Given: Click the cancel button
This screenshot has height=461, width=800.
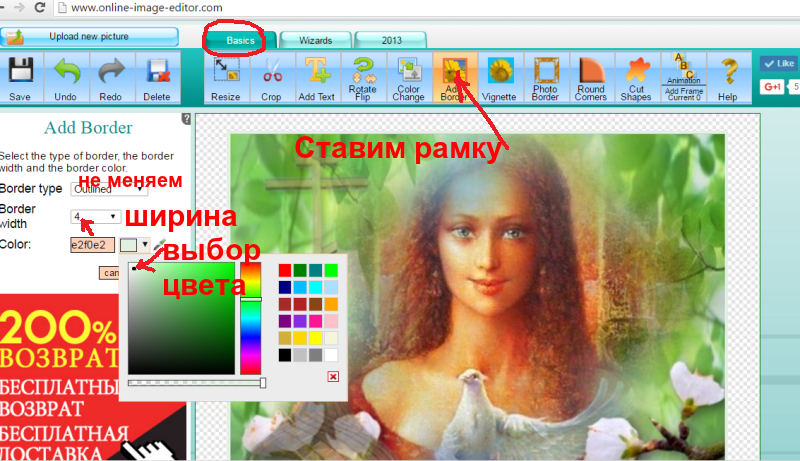Looking at the screenshot, I should pos(109,273).
